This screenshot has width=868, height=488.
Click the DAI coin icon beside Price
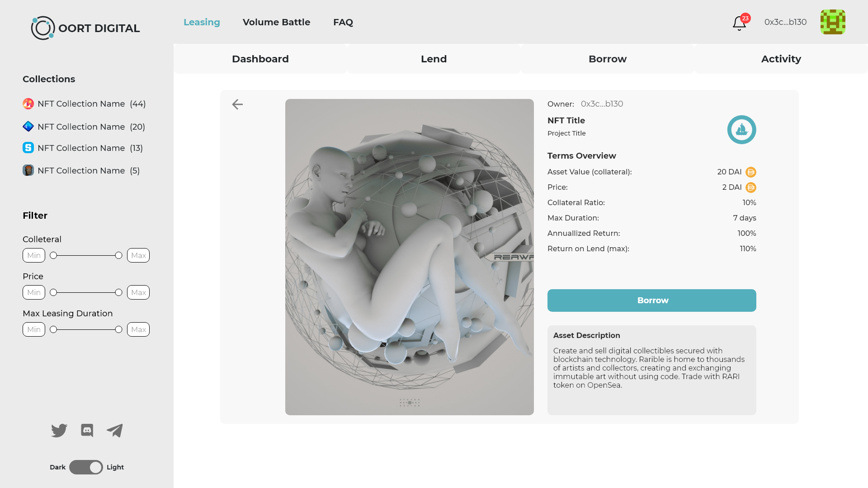pyautogui.click(x=750, y=188)
